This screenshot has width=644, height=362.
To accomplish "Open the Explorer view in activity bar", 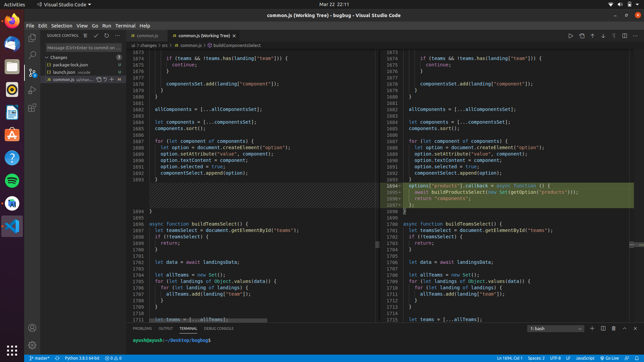I will pyautogui.click(x=32, y=38).
